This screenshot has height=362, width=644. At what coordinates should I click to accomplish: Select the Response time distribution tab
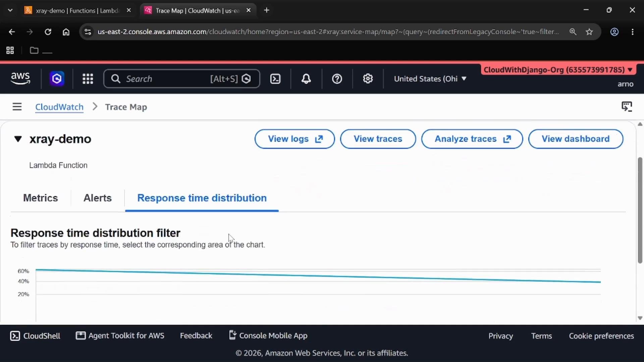(202, 198)
